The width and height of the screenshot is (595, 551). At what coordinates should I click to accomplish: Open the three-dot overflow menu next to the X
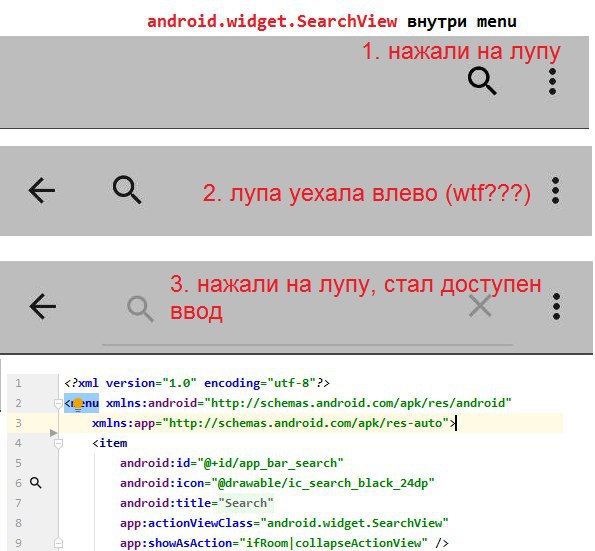tap(556, 307)
